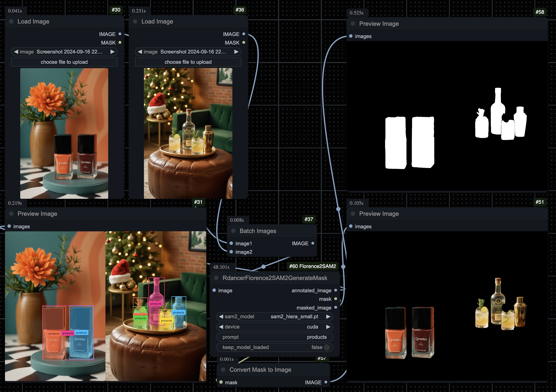Click masked_image output socket
The image size is (556, 392).
point(336,307)
